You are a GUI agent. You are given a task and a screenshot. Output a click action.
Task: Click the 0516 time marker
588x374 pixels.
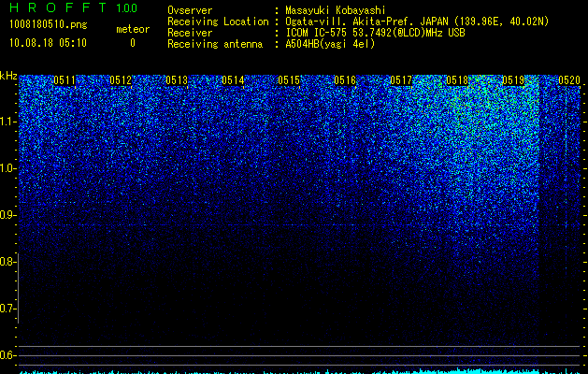click(x=345, y=80)
